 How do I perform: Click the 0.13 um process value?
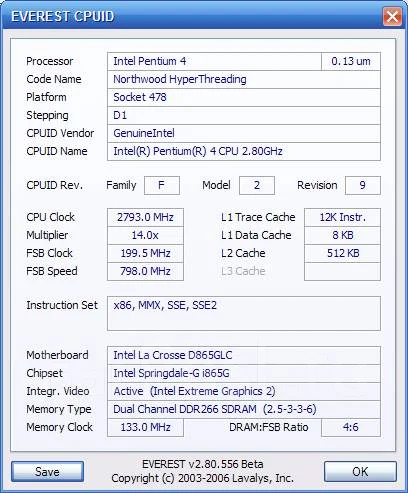(x=351, y=61)
